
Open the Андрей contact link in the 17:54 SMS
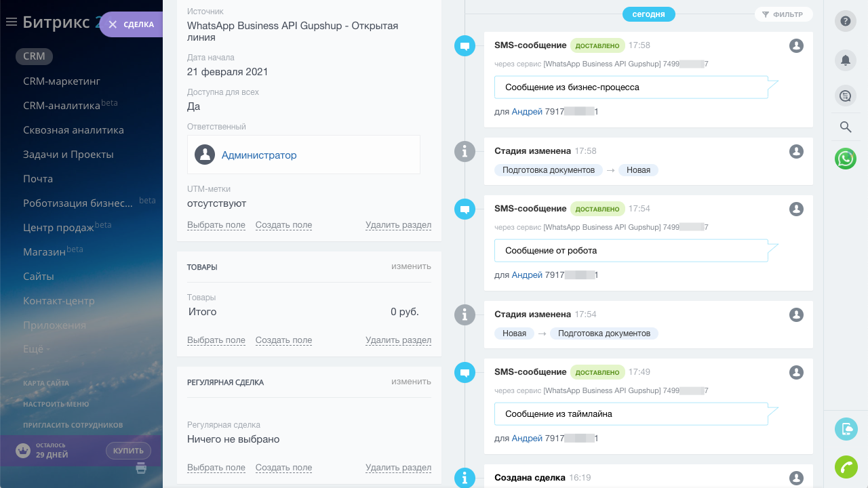527,275
